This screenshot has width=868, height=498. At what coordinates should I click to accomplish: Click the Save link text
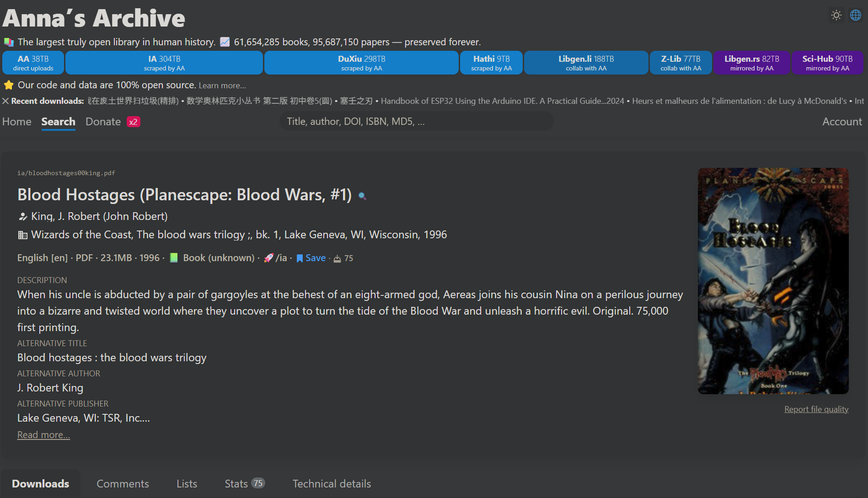point(316,258)
